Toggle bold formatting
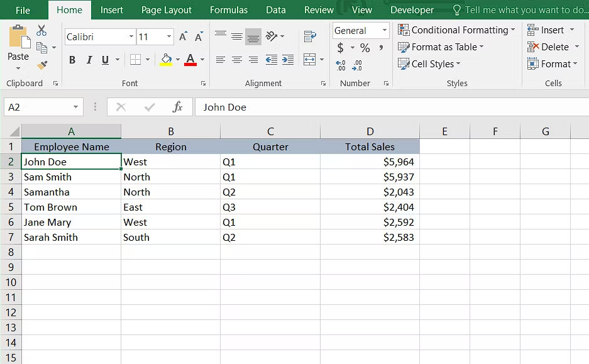589x364 pixels. coord(72,60)
